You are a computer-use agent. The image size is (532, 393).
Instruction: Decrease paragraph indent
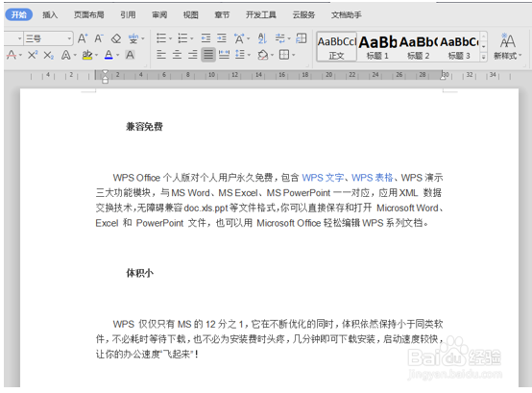point(206,38)
